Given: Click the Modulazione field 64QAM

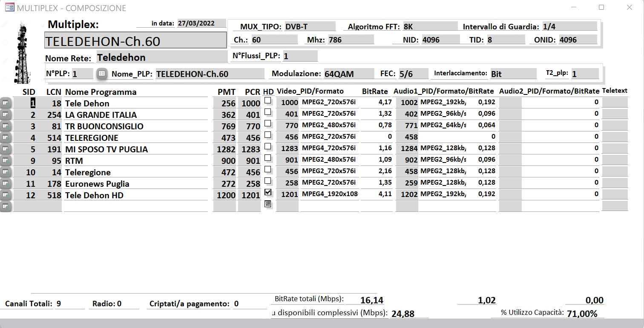Looking at the screenshot, I should [349, 74].
